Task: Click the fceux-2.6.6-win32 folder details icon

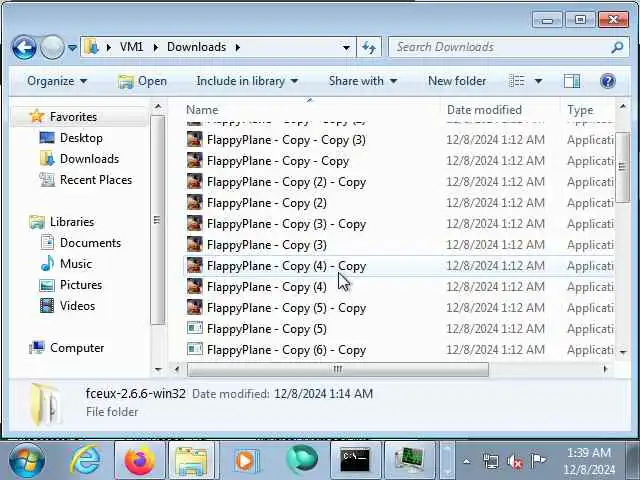Action: pyautogui.click(x=46, y=404)
